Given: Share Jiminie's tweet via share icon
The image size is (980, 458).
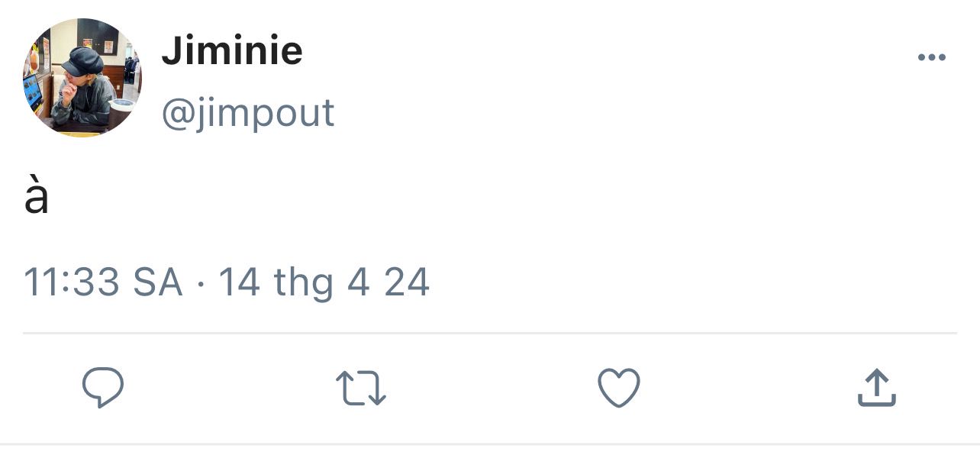Looking at the screenshot, I should click(x=876, y=388).
